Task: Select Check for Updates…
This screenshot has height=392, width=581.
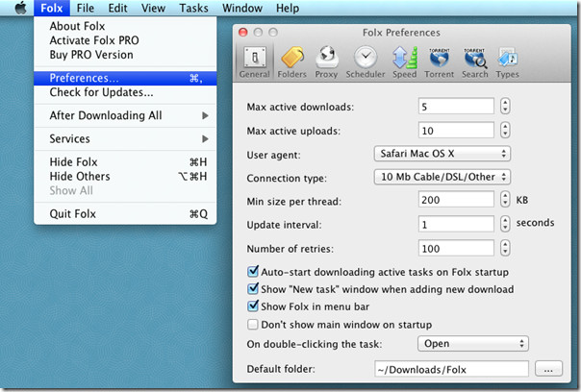Action: 125,92
